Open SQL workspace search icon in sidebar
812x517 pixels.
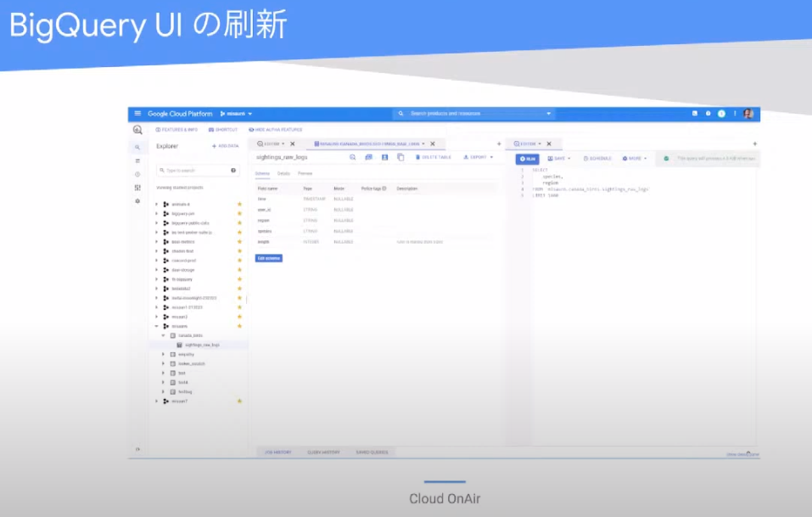click(137, 147)
